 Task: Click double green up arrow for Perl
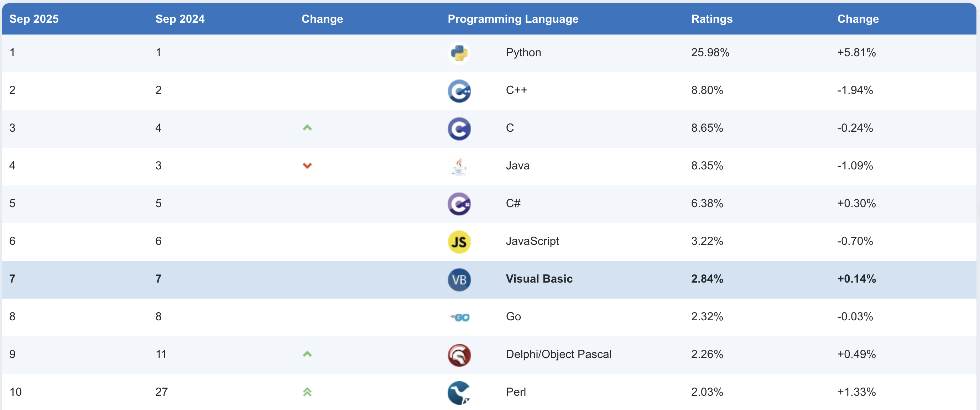click(x=307, y=392)
